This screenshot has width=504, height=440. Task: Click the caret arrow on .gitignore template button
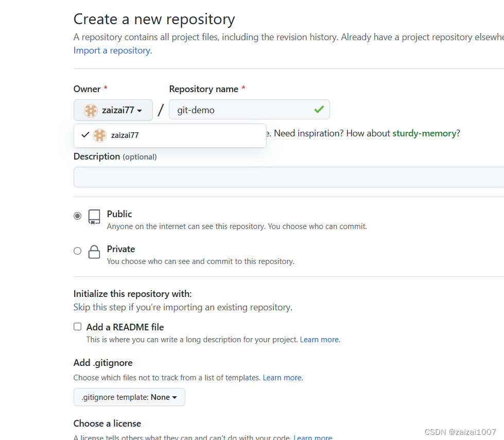175,398
